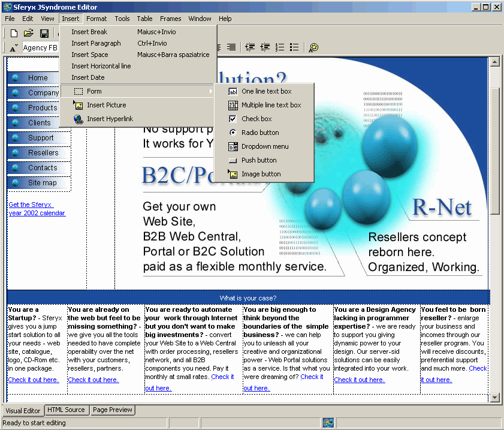The height and width of the screenshot is (430, 504).
Task: Click the Save floppy disk icon
Action: click(x=44, y=33)
